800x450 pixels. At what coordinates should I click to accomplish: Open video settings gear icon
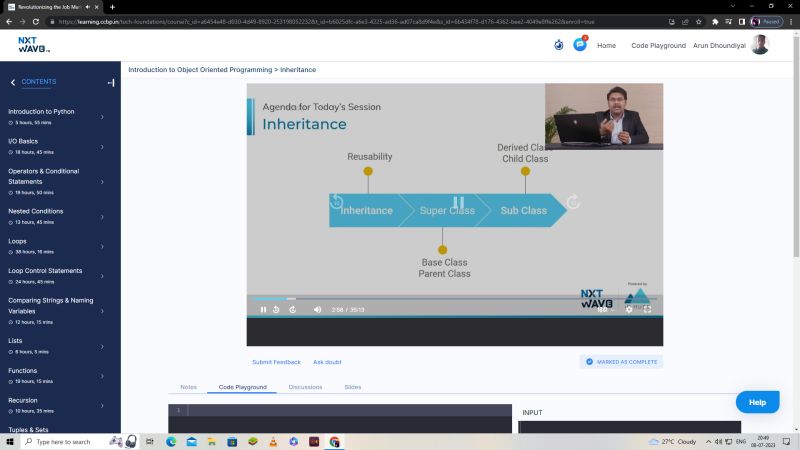coord(629,309)
